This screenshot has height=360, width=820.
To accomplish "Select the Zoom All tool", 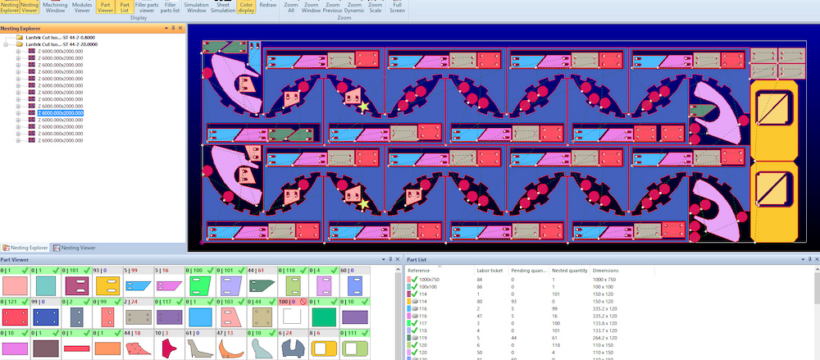I will pyautogui.click(x=291, y=7).
